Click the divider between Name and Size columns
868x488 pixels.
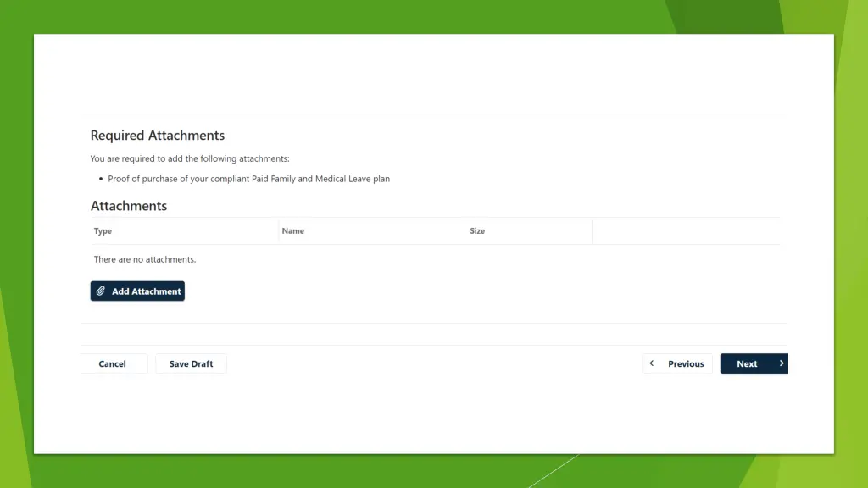coord(466,231)
